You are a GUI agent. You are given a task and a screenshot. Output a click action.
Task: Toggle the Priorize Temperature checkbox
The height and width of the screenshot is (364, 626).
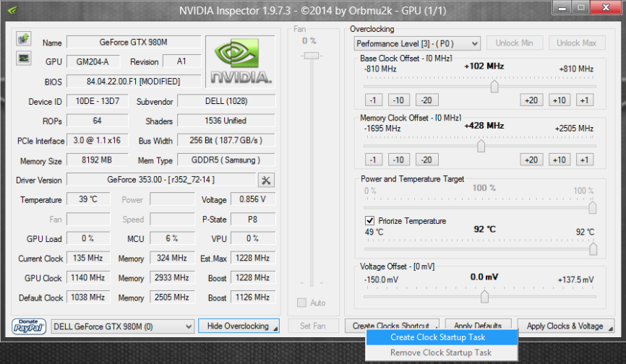point(369,220)
